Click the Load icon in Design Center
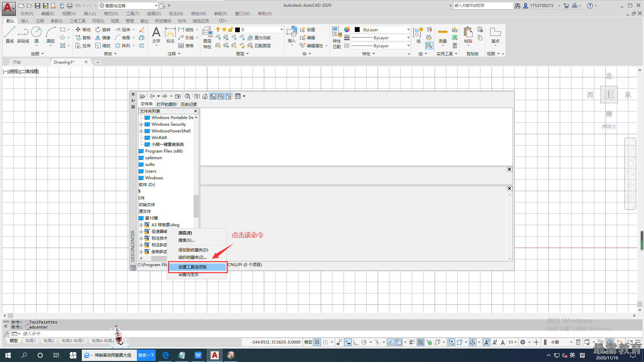 click(142, 96)
